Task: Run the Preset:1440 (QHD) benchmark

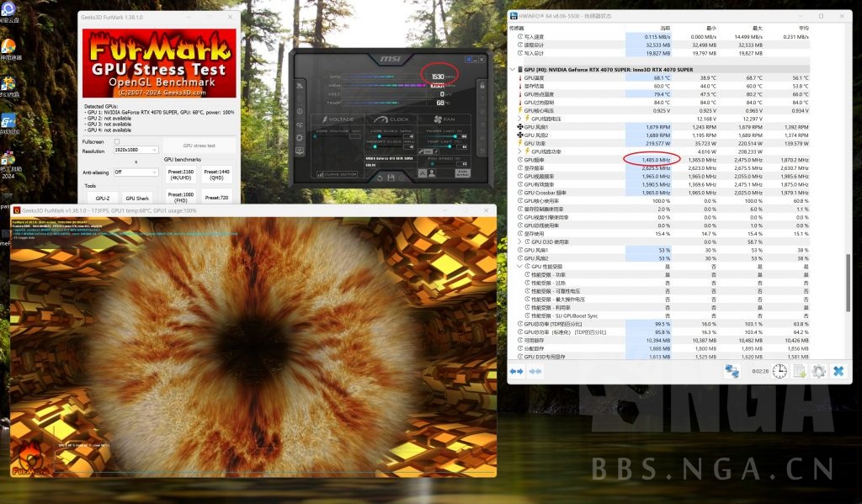Action: coord(218,174)
